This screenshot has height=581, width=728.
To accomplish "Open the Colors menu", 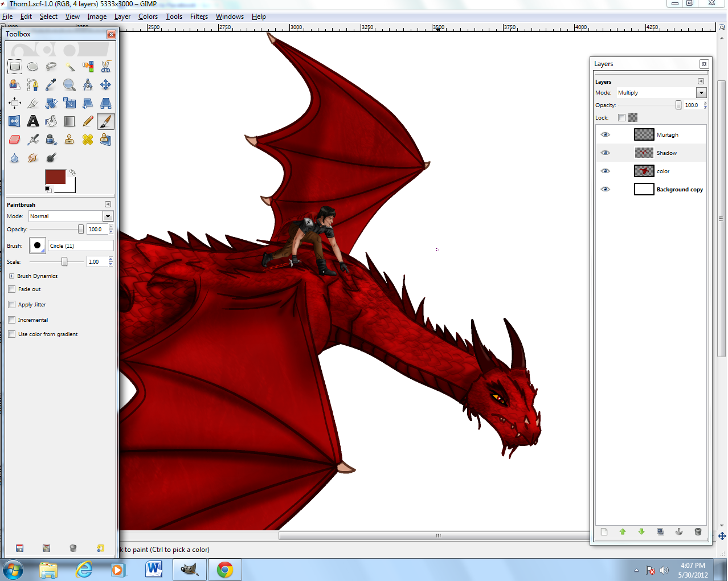I will (148, 17).
